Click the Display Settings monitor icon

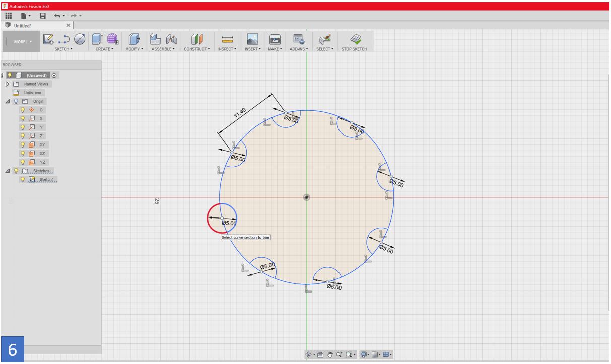pyautogui.click(x=364, y=355)
